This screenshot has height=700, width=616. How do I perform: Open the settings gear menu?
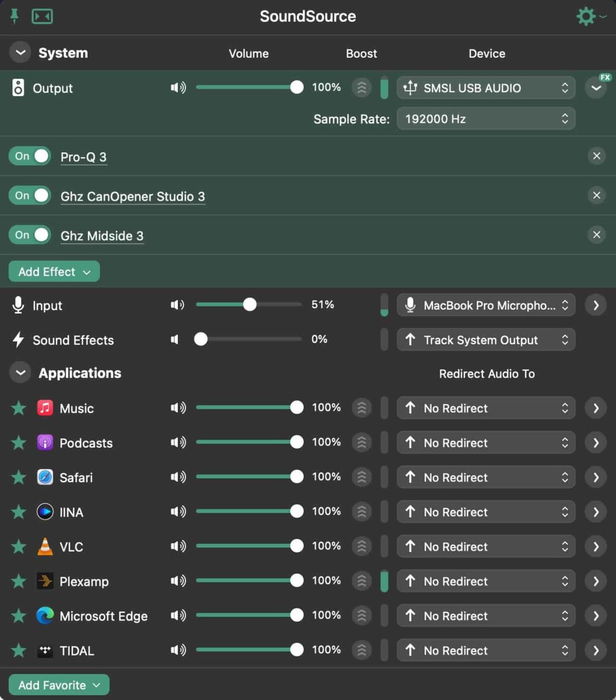586,16
